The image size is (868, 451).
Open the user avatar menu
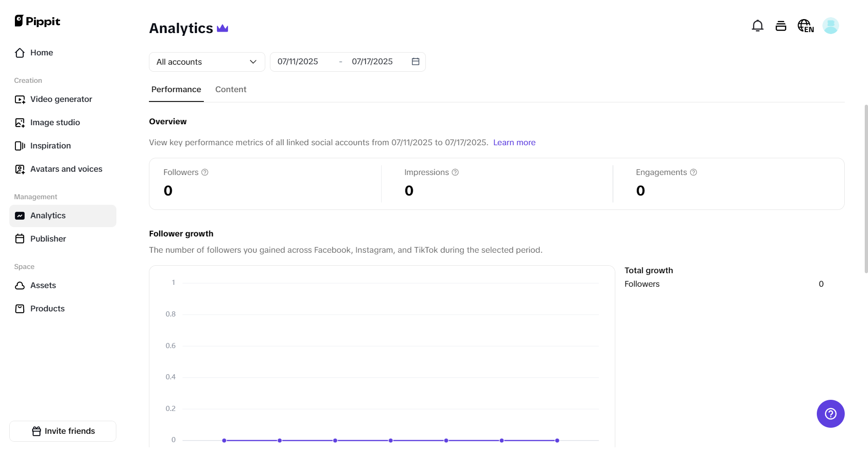(831, 26)
